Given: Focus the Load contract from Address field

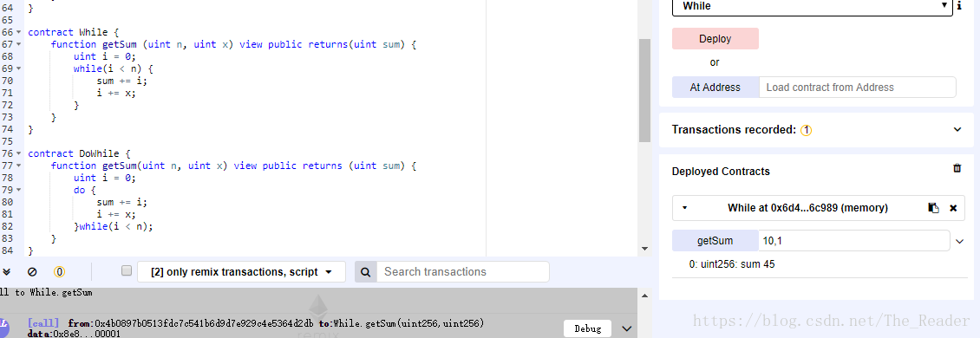Looking at the screenshot, I should pyautogui.click(x=857, y=88).
